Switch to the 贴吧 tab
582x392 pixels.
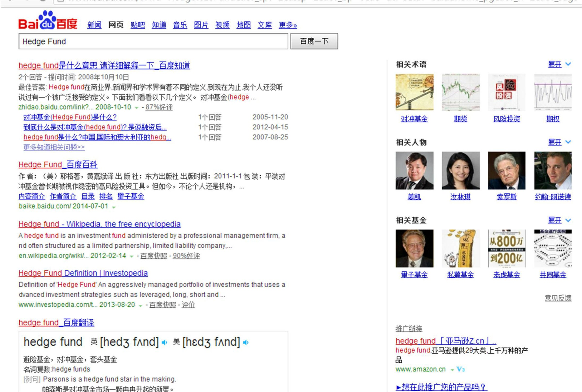pos(137,25)
